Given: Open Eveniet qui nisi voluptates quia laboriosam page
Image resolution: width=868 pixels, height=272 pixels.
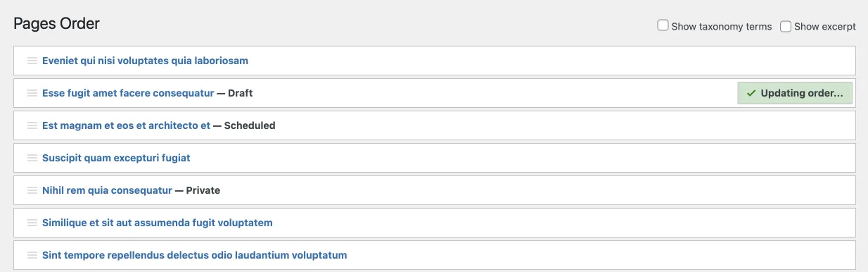Looking at the screenshot, I should click(x=145, y=61).
